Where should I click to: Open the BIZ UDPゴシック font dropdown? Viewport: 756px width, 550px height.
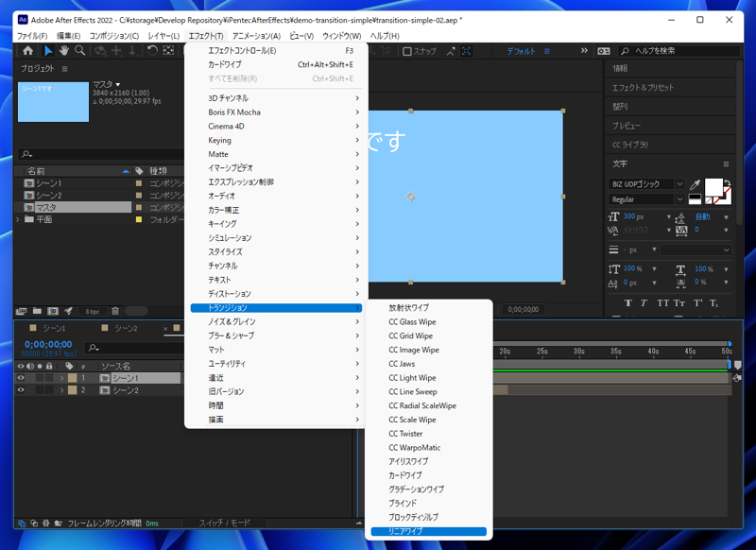click(x=647, y=184)
